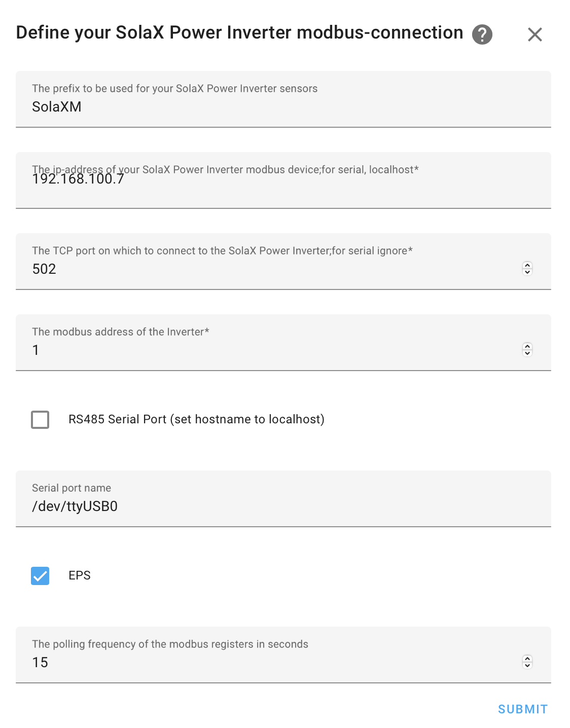This screenshot has height=728, width=570.
Task: Open the help question mark icon
Action: pyautogui.click(x=482, y=34)
